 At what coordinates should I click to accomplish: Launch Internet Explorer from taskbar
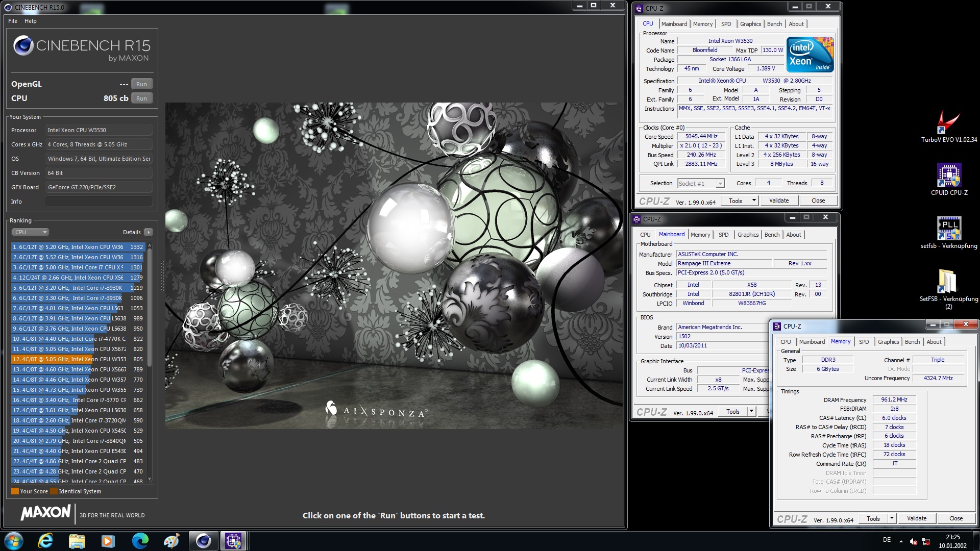click(x=46, y=541)
